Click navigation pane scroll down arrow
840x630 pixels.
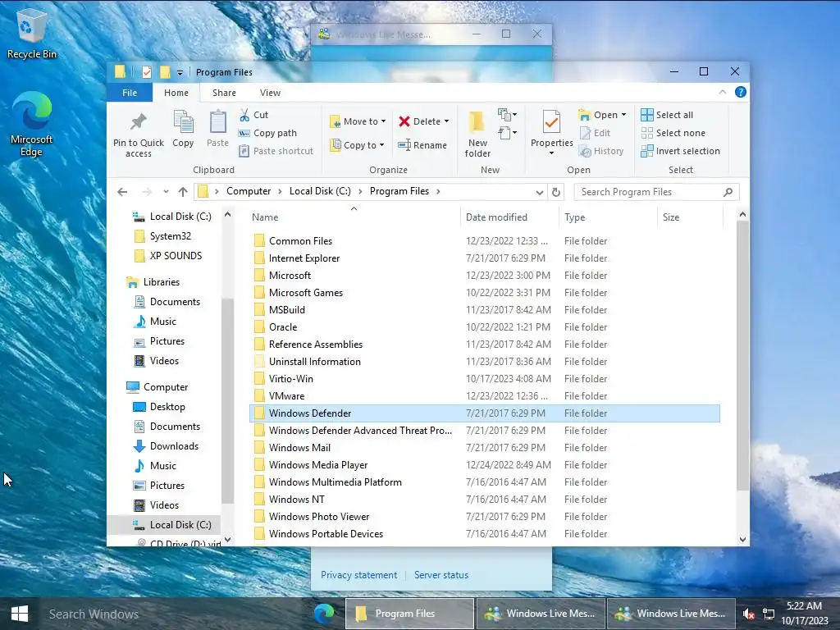pyautogui.click(x=227, y=540)
